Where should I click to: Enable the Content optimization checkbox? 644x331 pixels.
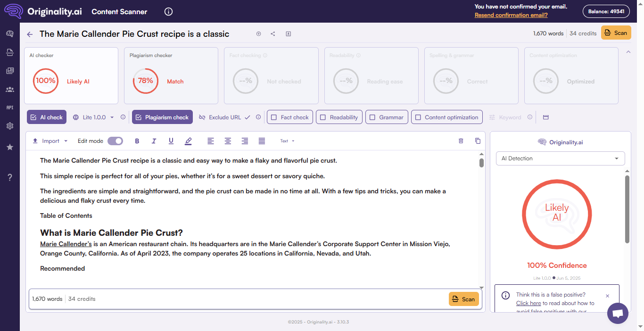447,117
